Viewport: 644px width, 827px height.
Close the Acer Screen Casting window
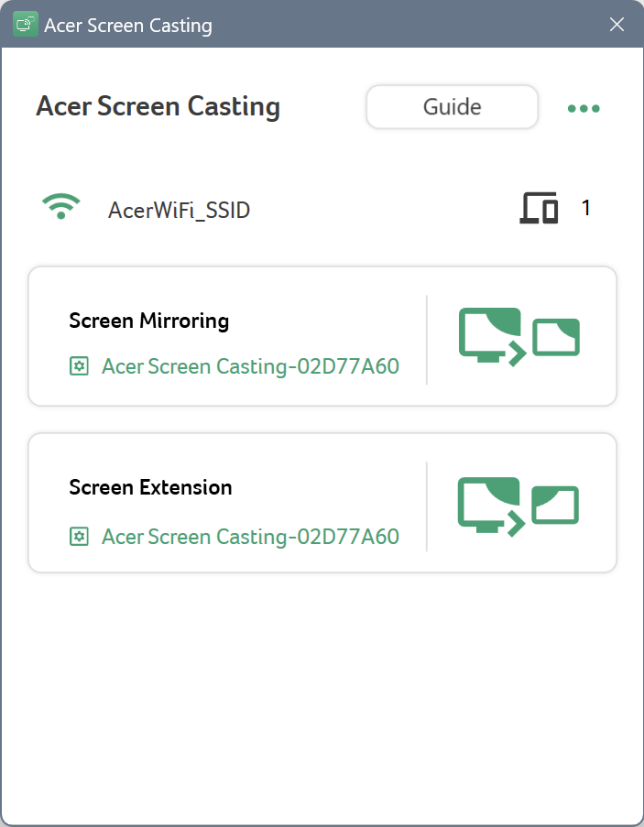(x=617, y=24)
